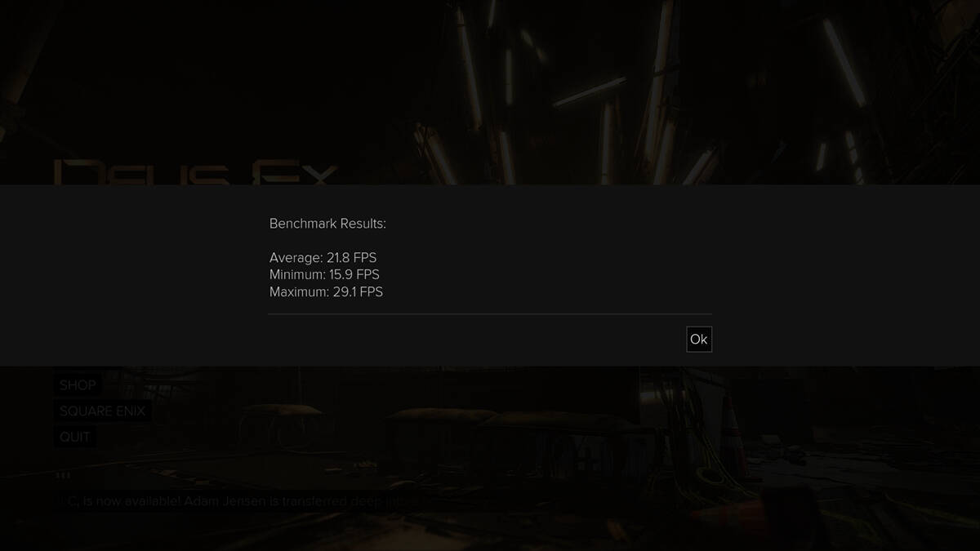Choose QUIT from the main menu

[75, 437]
